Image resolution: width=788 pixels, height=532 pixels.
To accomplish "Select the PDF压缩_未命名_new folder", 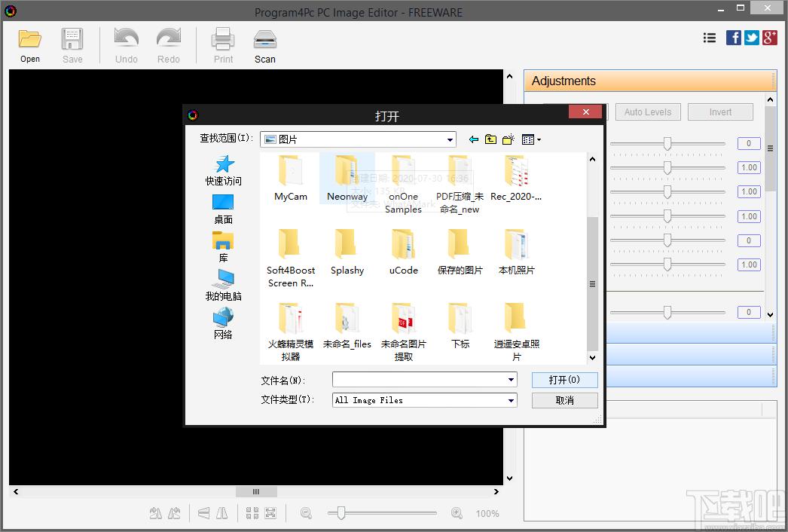I will (x=460, y=185).
